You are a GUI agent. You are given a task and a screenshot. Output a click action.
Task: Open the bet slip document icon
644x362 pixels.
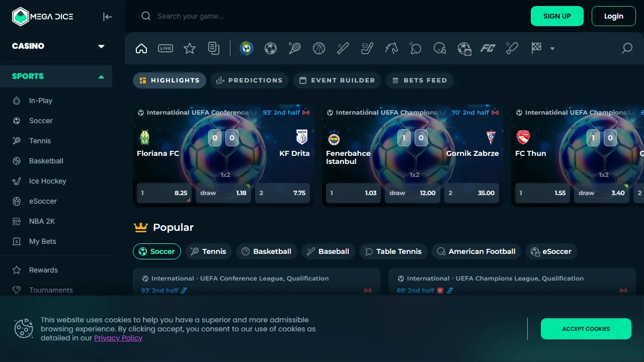coord(214,48)
